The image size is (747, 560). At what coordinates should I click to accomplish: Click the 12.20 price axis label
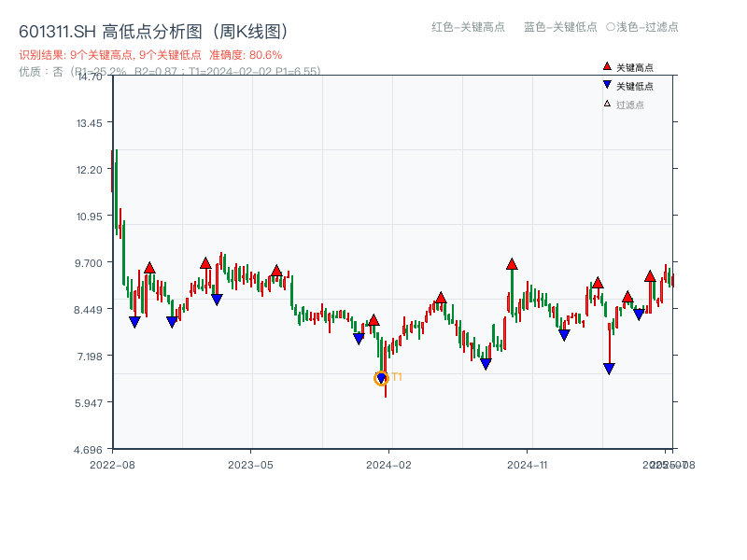(x=89, y=170)
